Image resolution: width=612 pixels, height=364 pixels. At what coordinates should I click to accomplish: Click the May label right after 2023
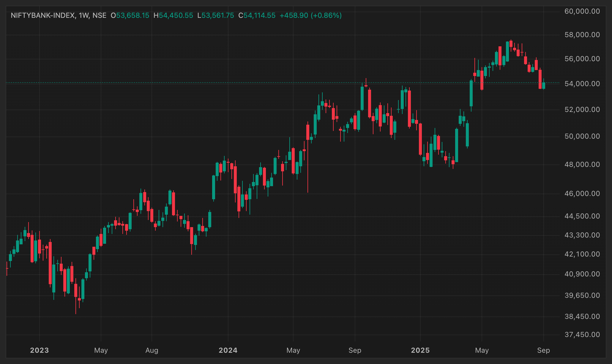pos(101,350)
